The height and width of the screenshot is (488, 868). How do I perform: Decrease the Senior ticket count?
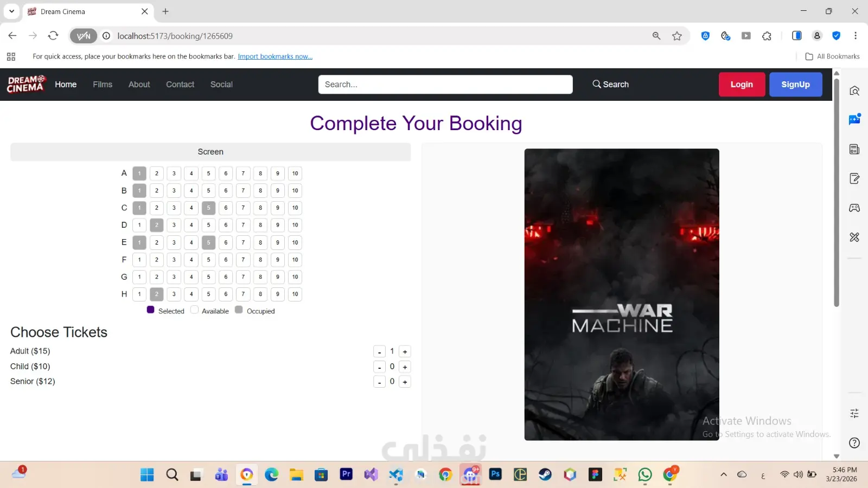pyautogui.click(x=379, y=382)
